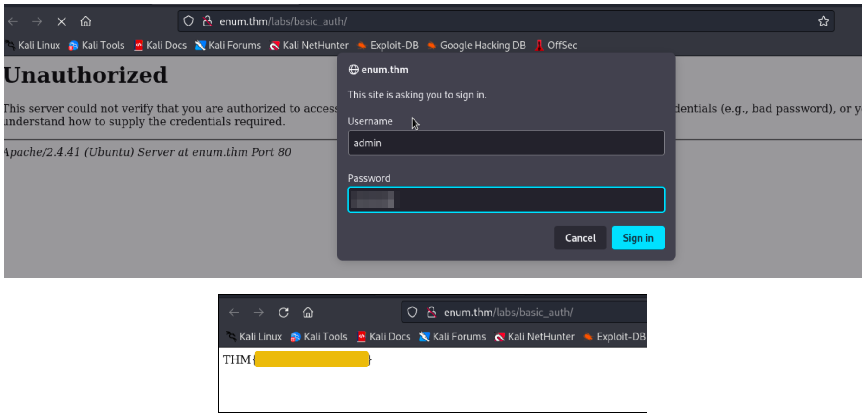Click insecure lock icon in lower address bar
868x418 pixels.
tap(431, 312)
